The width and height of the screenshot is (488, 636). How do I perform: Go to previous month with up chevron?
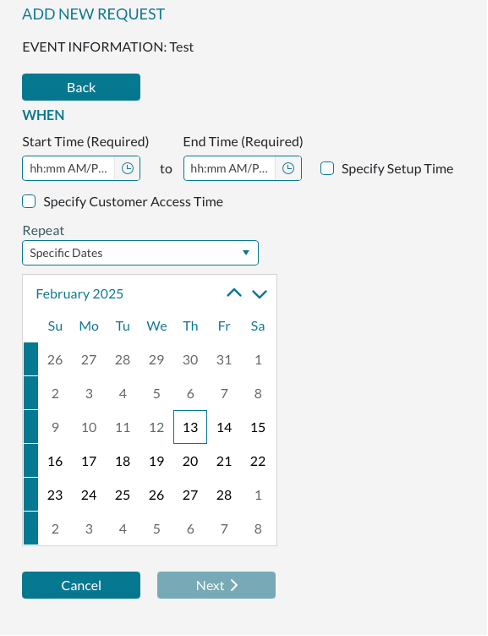(234, 293)
